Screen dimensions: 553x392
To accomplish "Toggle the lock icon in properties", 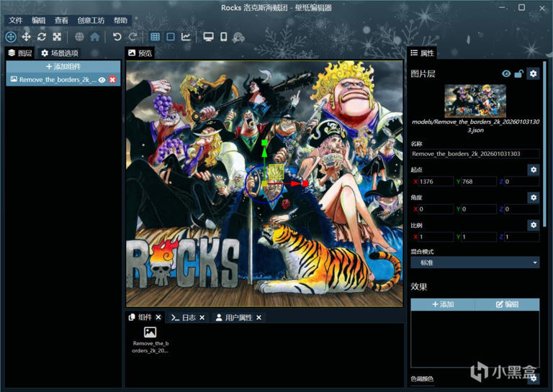I will pyautogui.click(x=518, y=73).
